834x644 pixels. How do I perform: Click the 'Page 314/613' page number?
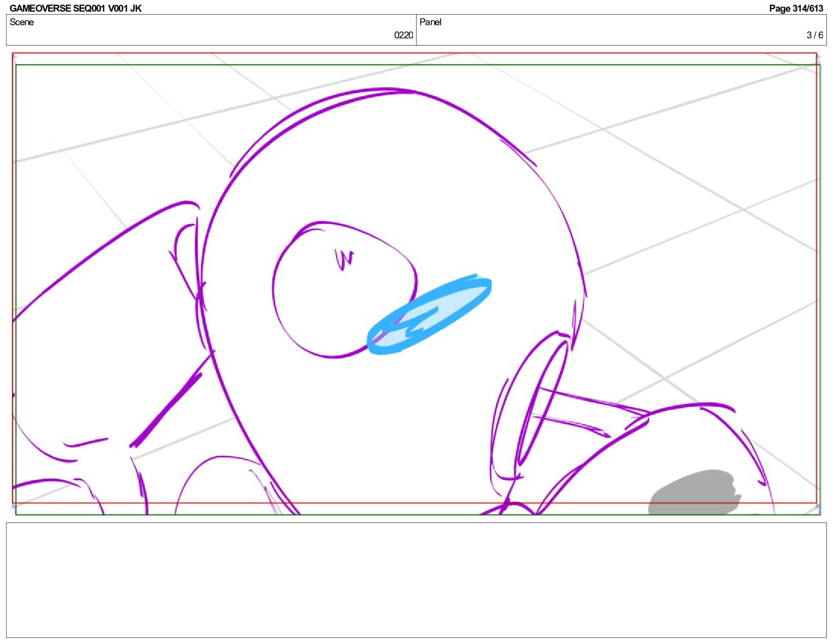point(796,8)
